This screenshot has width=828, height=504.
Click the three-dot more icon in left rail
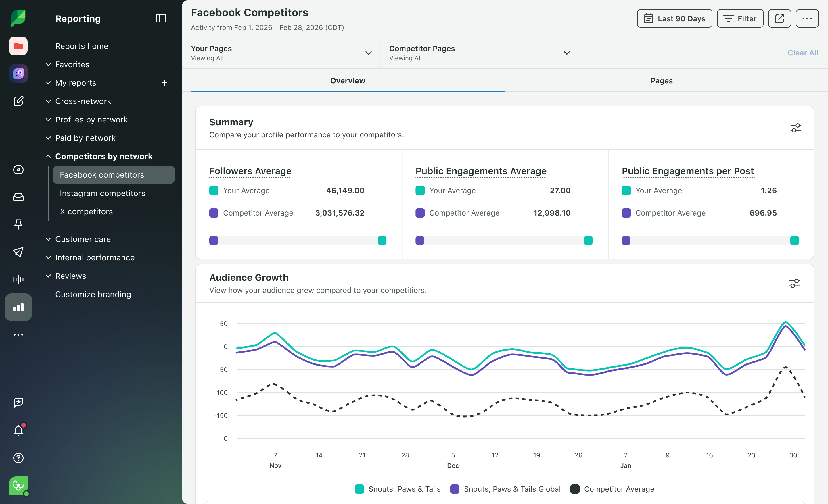click(18, 335)
